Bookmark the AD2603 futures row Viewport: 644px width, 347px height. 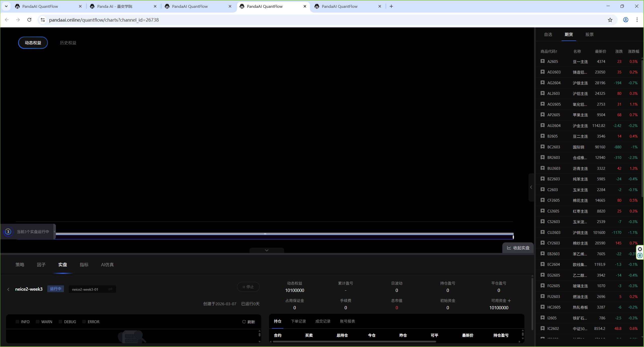[542, 72]
